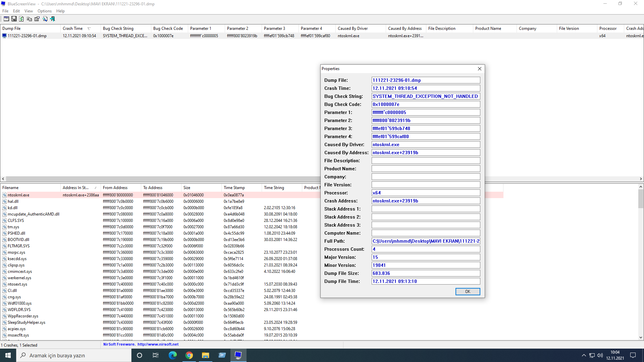The height and width of the screenshot is (362, 644).
Task: Open Google Chrome from the taskbar
Action: point(189,355)
